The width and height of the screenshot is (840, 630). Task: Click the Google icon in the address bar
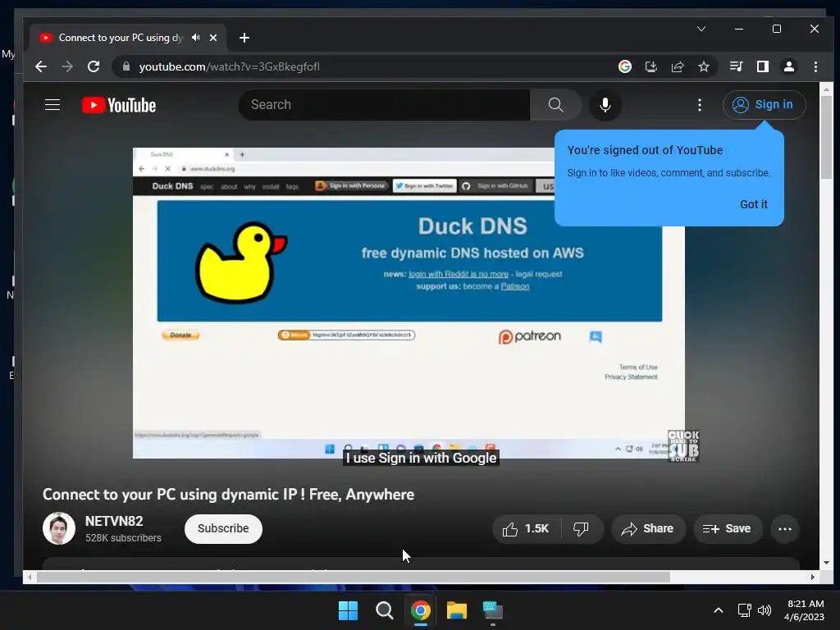point(624,66)
